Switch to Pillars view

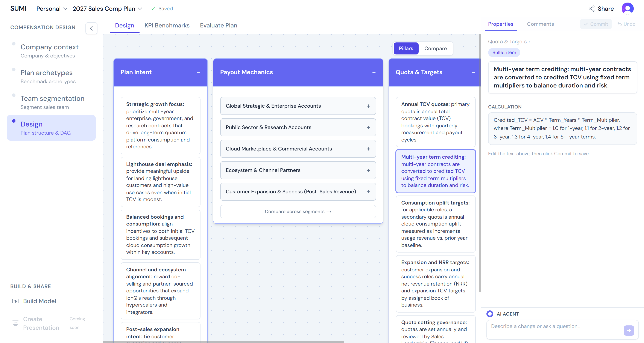click(406, 48)
